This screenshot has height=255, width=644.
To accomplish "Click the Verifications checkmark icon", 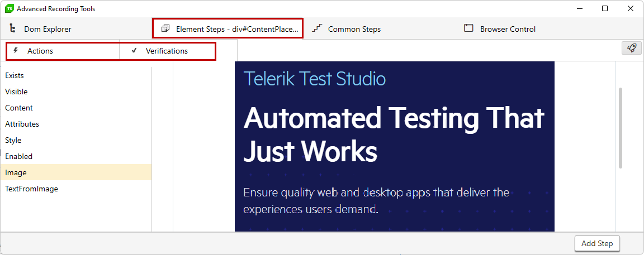I will (134, 50).
